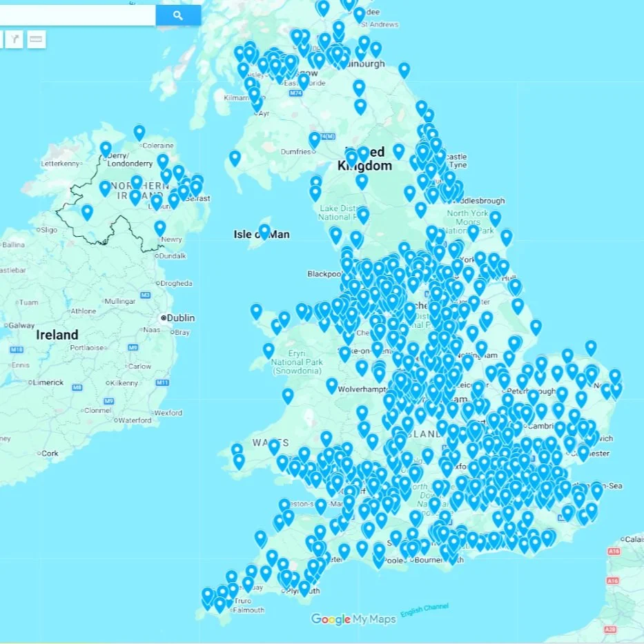Image resolution: width=644 pixels, height=644 pixels.
Task: Click the M8 road shield near Limerick
Action: click(x=77, y=387)
